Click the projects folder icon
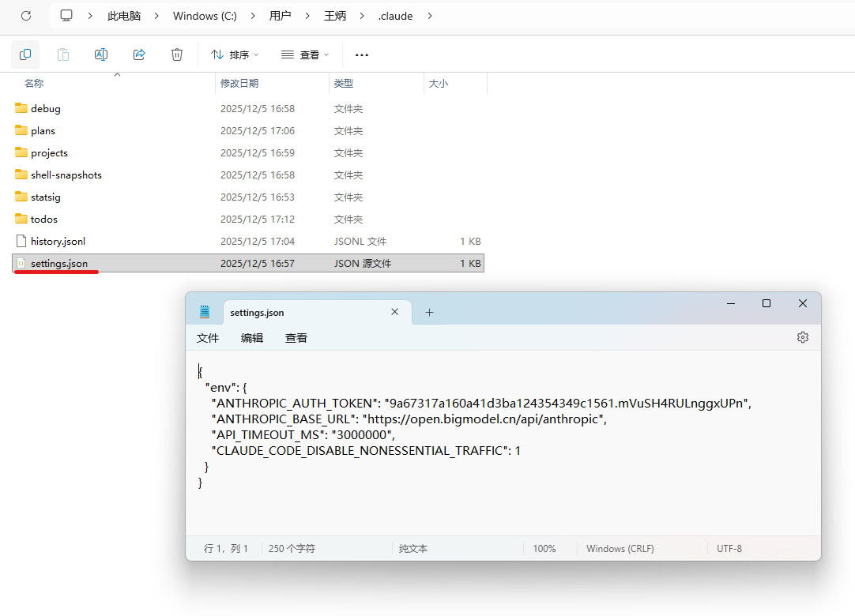The height and width of the screenshot is (616, 855). tap(21, 152)
